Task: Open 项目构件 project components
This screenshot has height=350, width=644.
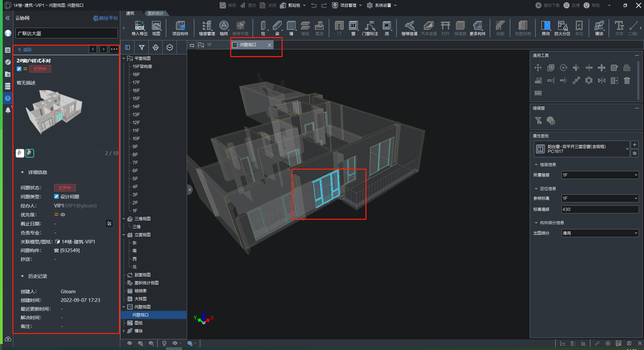Action: tap(180, 28)
